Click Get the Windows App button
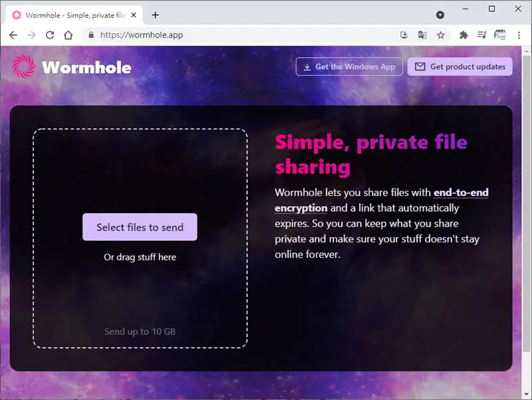Image resolution: width=532 pixels, height=400 pixels. pos(349,66)
